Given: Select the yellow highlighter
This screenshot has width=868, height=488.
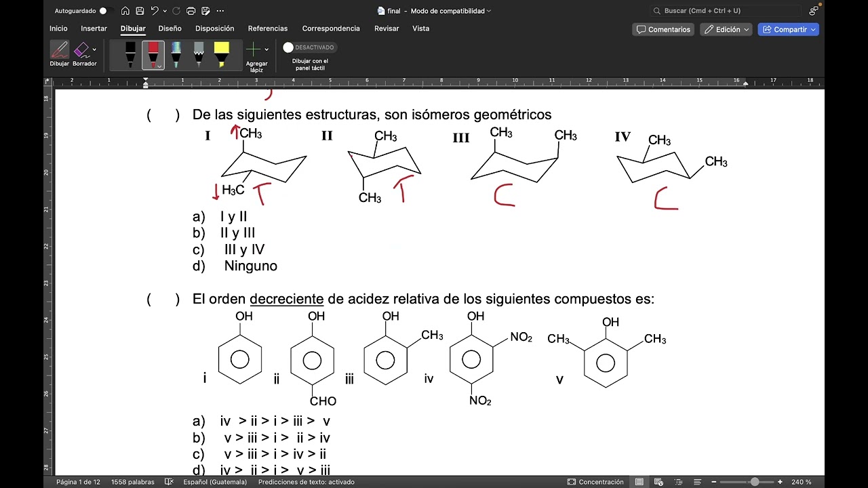Looking at the screenshot, I should 222,55.
